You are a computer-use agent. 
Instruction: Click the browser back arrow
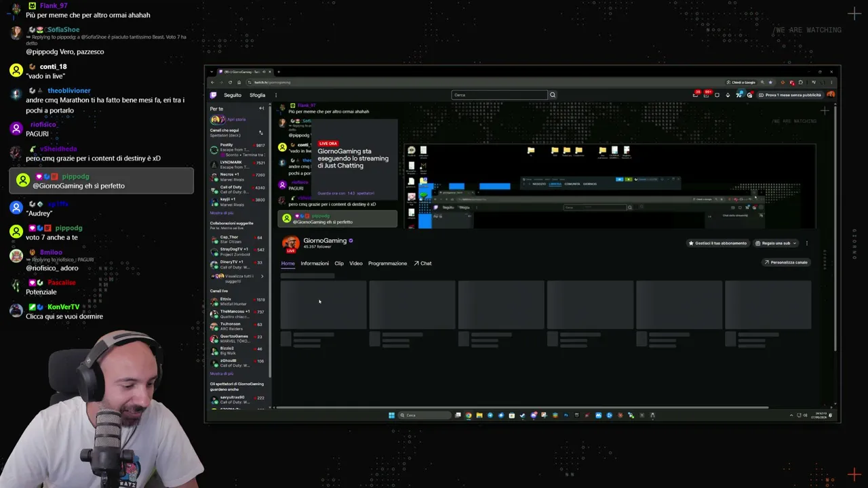212,82
